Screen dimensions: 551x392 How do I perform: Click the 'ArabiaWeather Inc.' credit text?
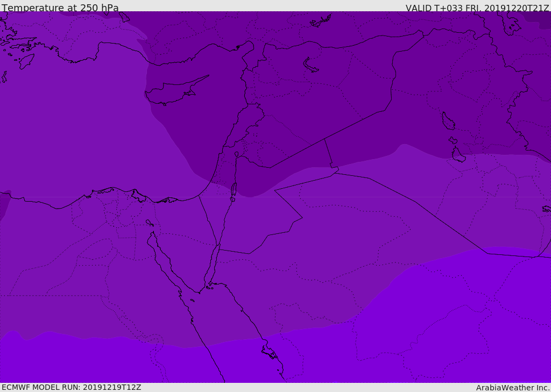point(513,388)
